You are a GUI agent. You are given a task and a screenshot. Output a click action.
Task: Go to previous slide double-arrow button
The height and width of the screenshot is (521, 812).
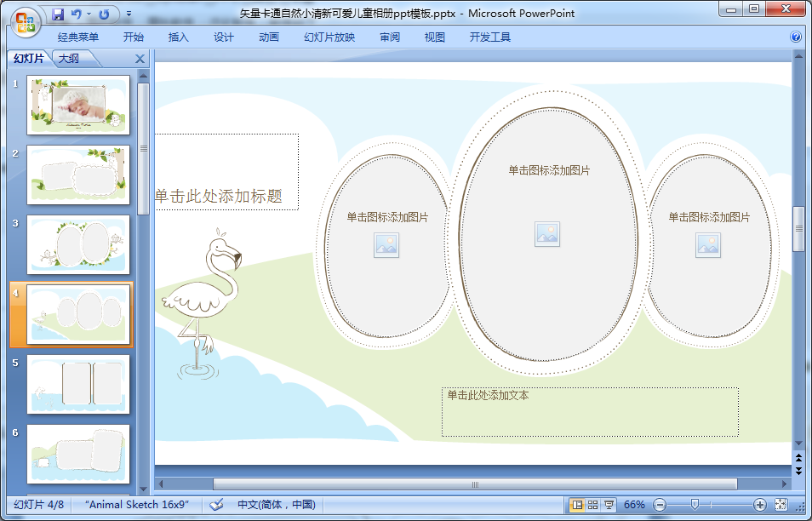tap(798, 458)
